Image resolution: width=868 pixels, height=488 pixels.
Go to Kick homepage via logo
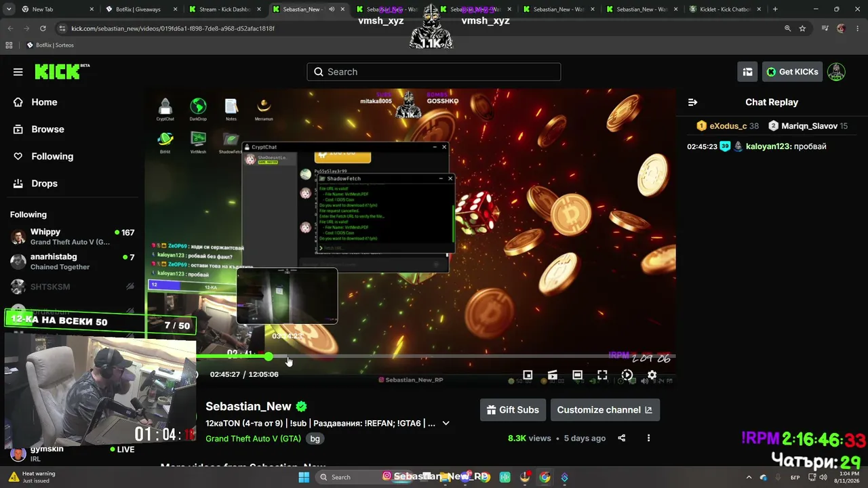(62, 71)
